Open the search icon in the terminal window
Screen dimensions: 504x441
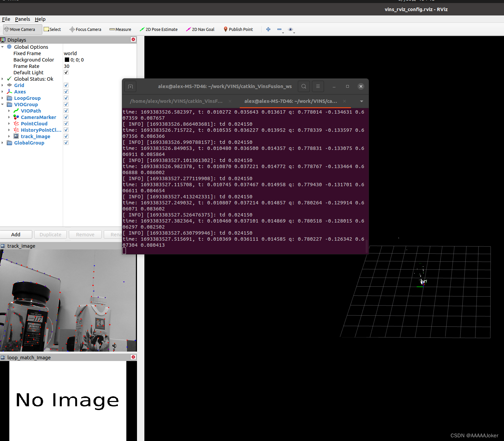pyautogui.click(x=304, y=86)
